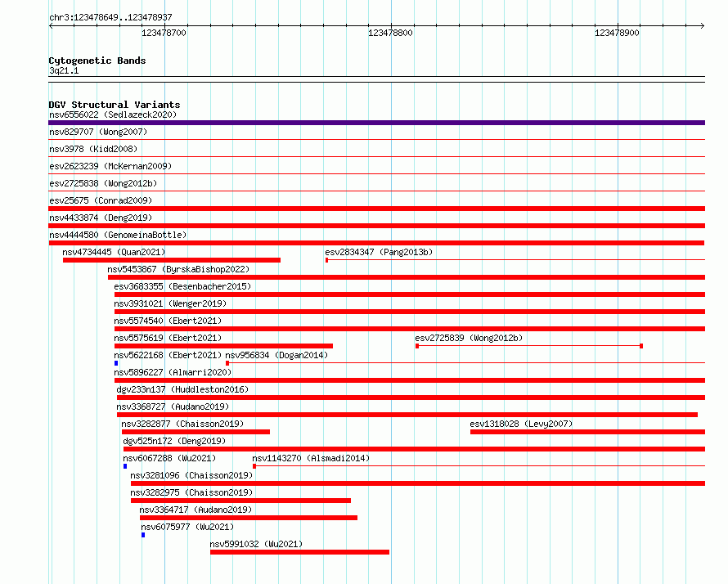Viewport: 728px width, 584px height.
Task: Click the red nsv3364717 variant bar
Action: point(249,518)
